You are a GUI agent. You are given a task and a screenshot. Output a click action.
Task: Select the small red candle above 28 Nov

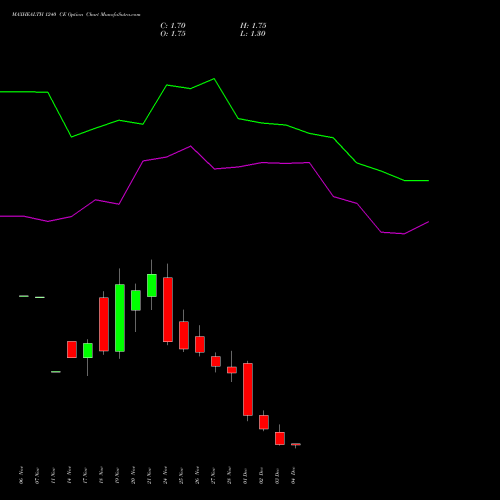[232, 370]
